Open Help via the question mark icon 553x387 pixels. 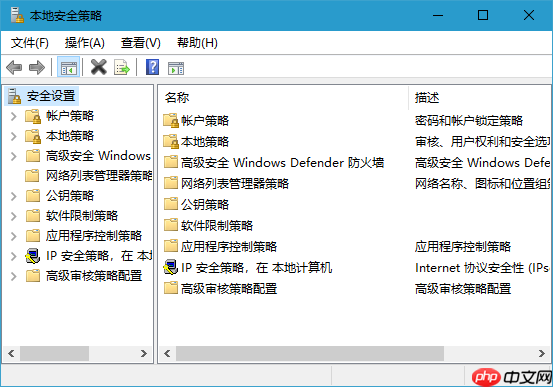click(x=152, y=67)
